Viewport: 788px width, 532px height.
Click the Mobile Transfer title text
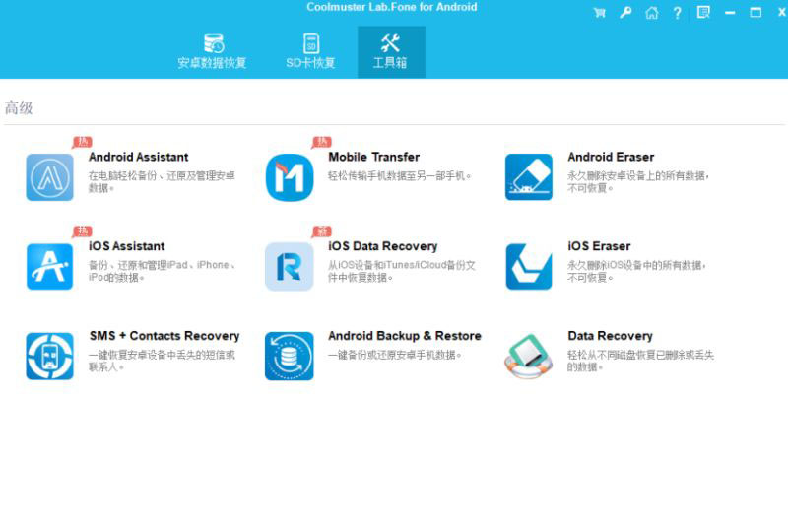click(374, 157)
